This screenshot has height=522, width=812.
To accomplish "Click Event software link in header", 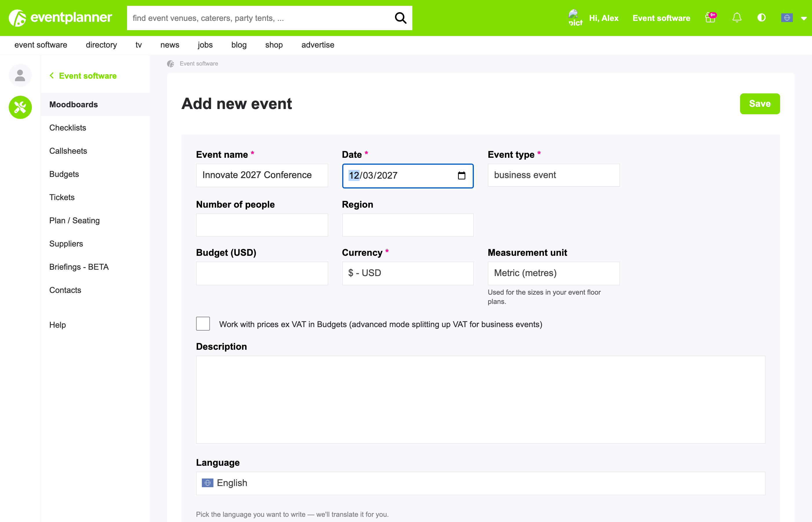I will (x=661, y=18).
